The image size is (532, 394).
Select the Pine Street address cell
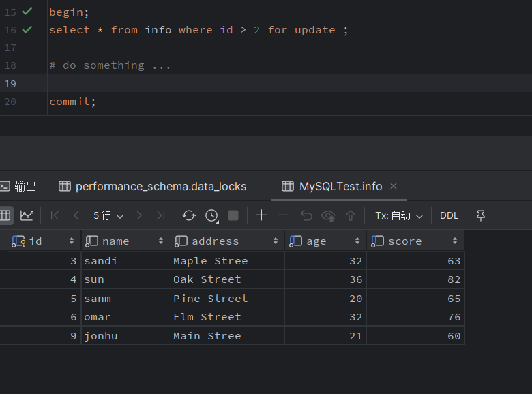point(228,299)
